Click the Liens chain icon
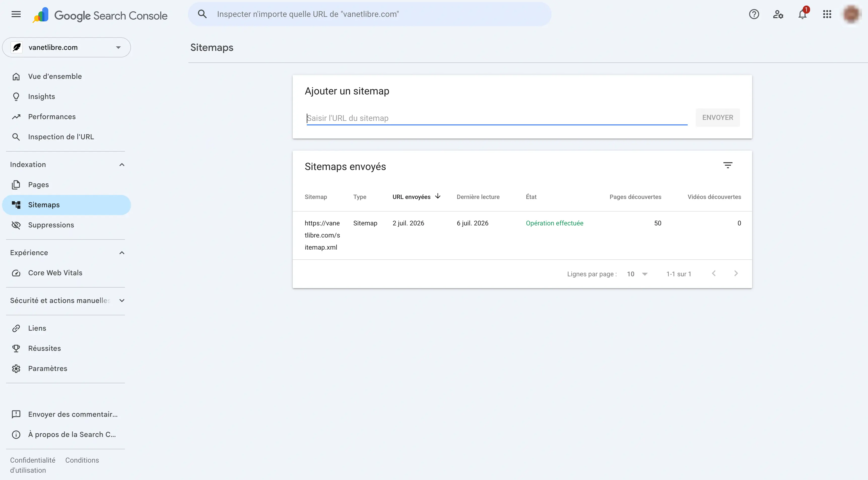Viewport: 868px width, 480px height. 16,328
